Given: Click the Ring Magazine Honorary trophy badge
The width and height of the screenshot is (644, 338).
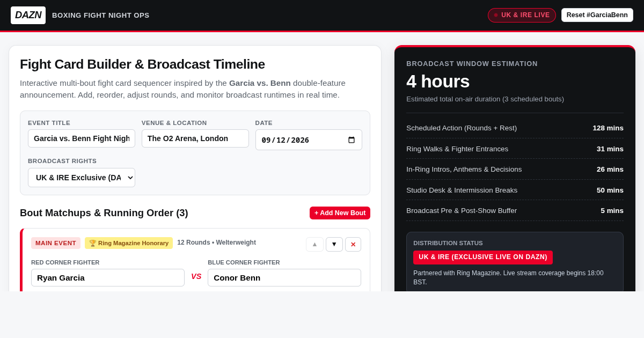Looking at the screenshot, I should click(x=129, y=243).
